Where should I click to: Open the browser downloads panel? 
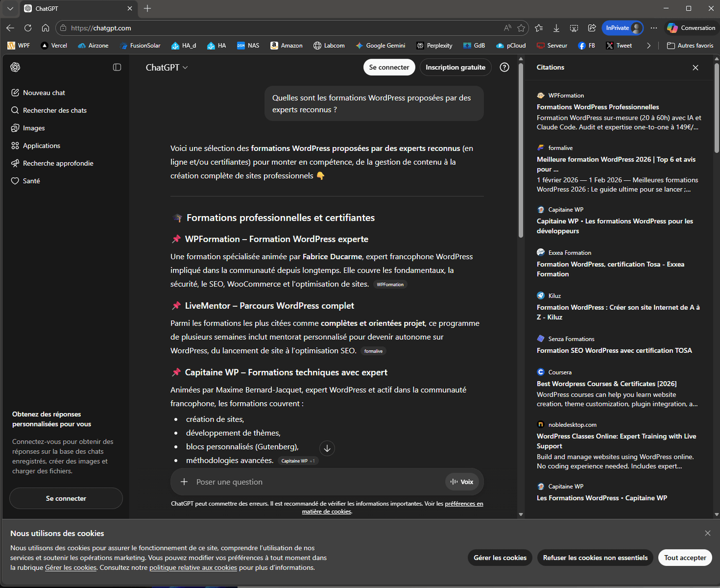click(556, 28)
